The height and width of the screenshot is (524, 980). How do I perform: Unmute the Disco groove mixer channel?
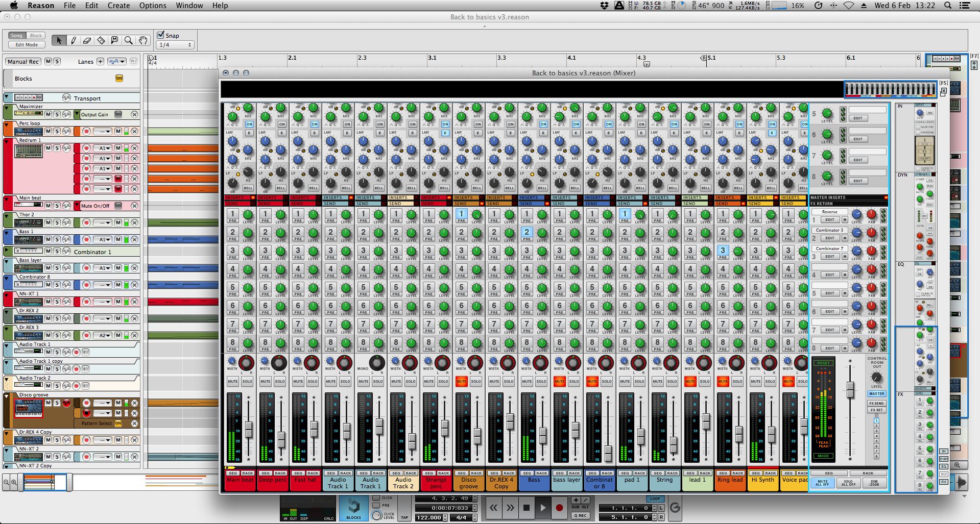point(461,381)
